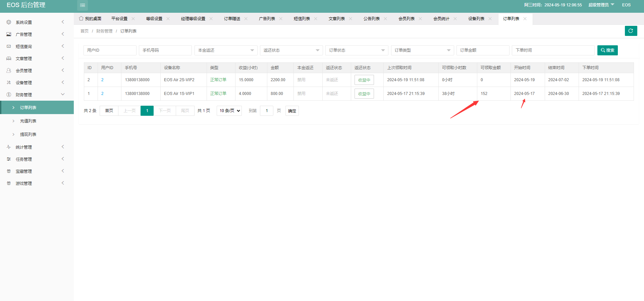This screenshot has height=301, width=644.
Task: Open the 超级管理员 account dropdown
Action: (x=601, y=5)
